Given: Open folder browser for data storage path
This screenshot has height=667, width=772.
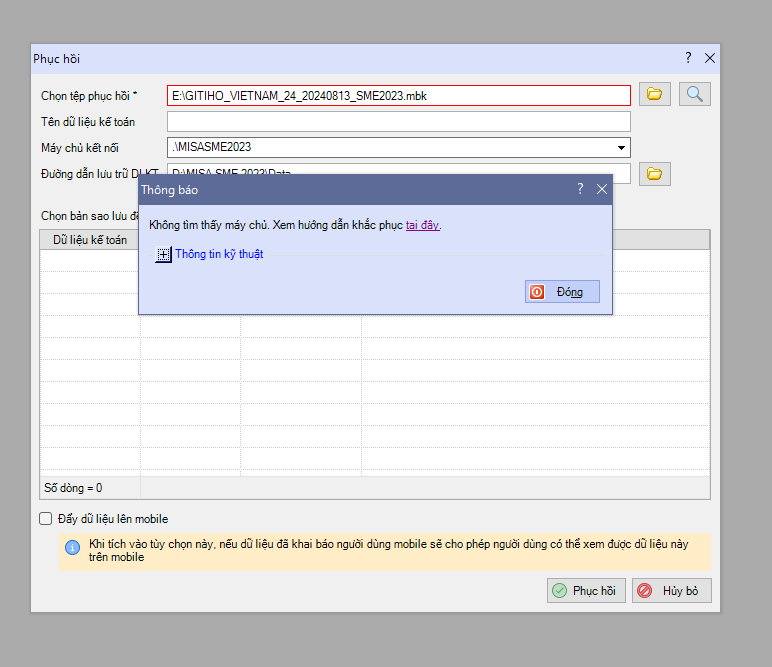Looking at the screenshot, I should click(654, 174).
